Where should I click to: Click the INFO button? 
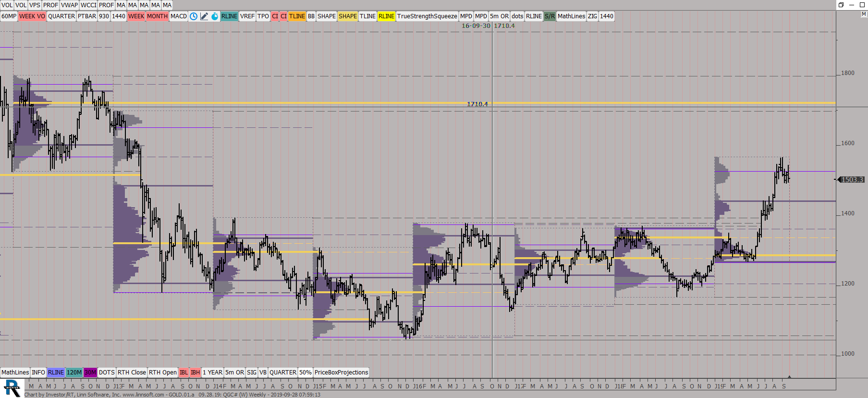point(38,373)
